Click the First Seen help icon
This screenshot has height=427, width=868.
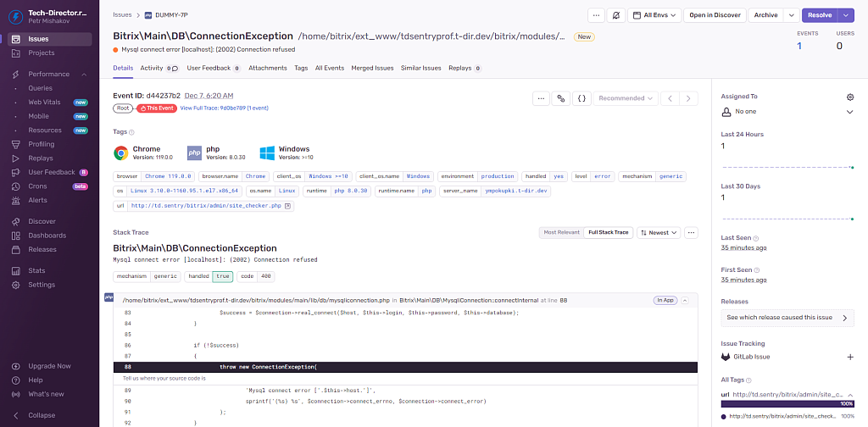click(756, 268)
